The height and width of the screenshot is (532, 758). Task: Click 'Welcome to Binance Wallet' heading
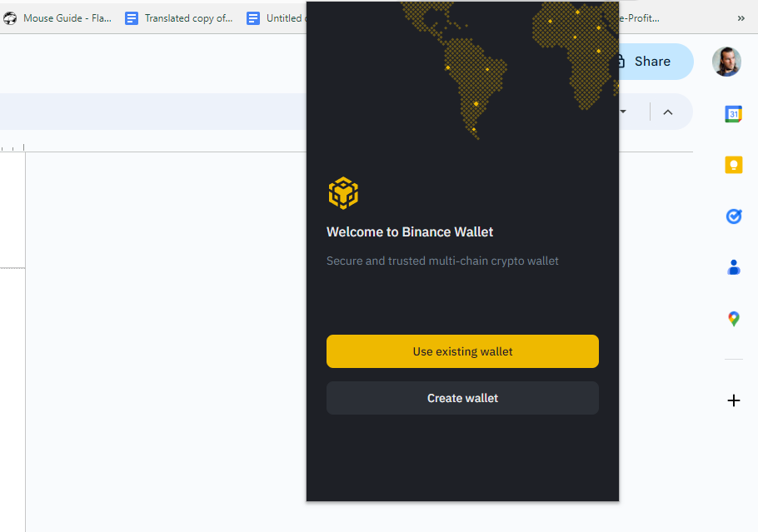410,232
